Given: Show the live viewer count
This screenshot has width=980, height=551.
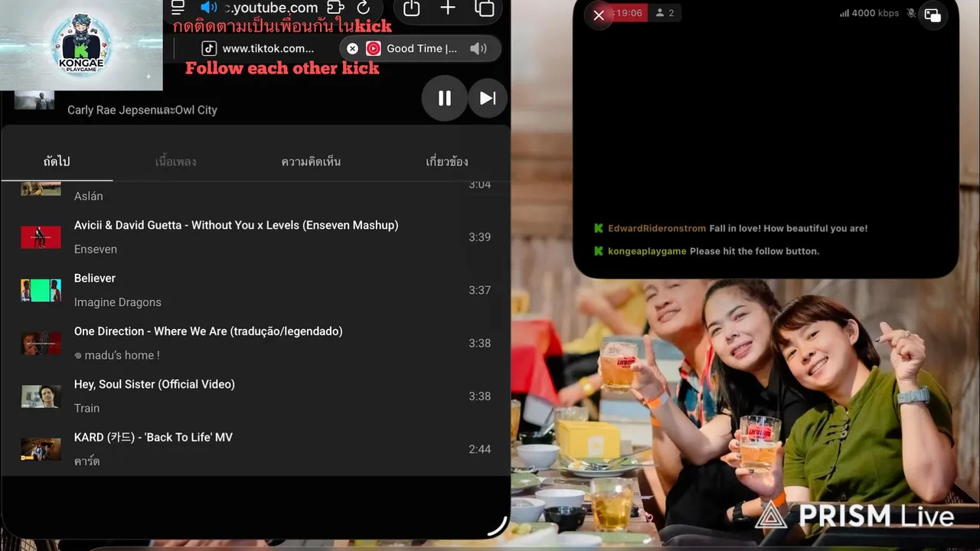Looking at the screenshot, I should point(665,13).
